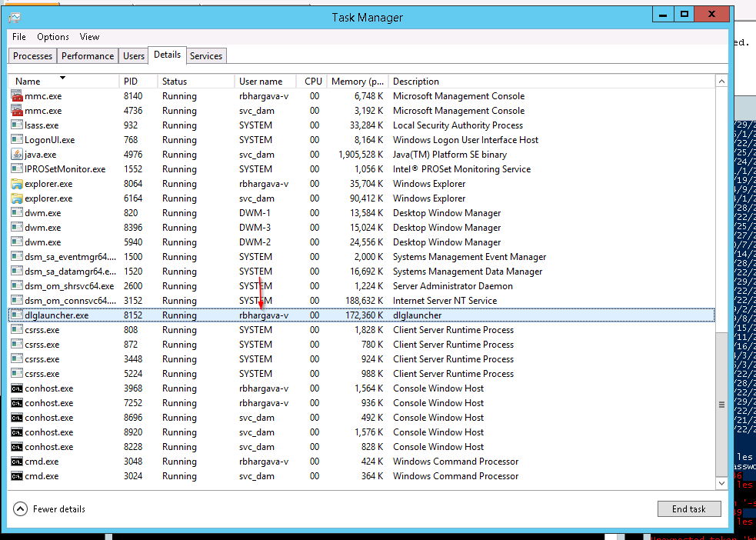The width and height of the screenshot is (756, 540).
Task: Click the scrollbar up arrow
Action: click(x=721, y=82)
